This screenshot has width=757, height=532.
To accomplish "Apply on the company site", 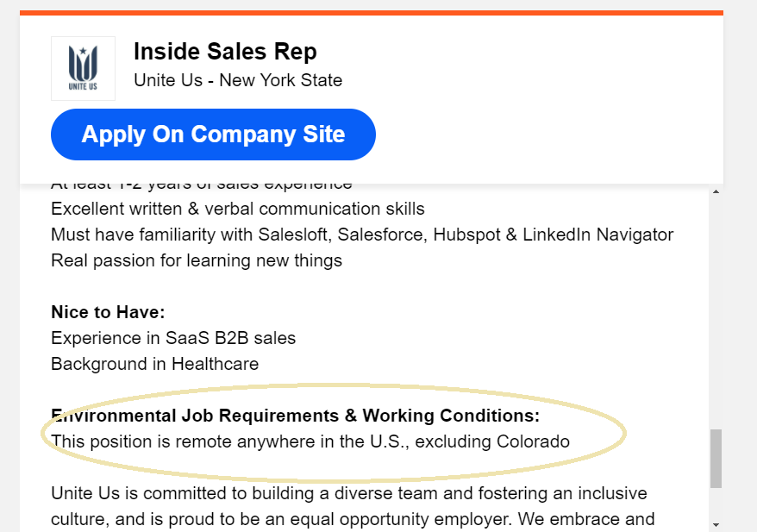I will pos(213,135).
